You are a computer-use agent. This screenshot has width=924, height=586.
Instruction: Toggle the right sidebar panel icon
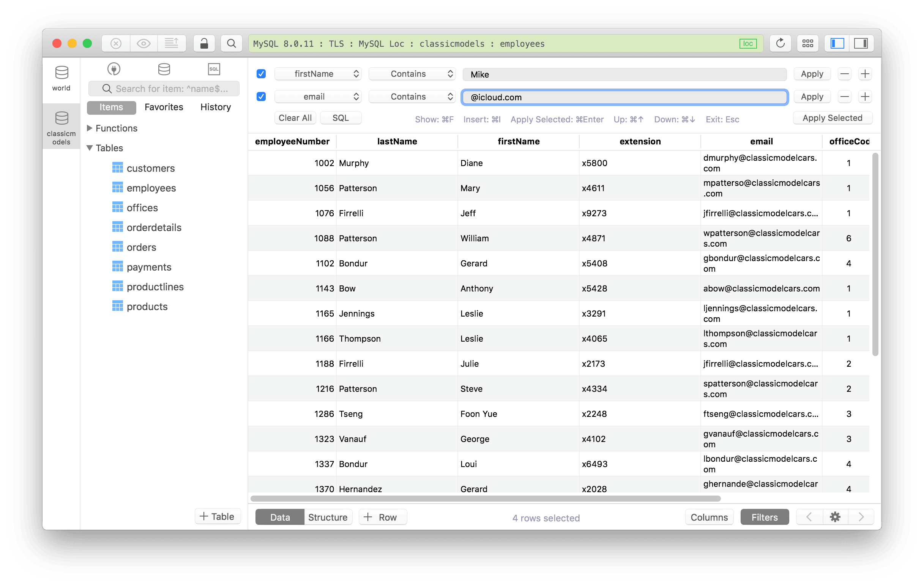point(861,43)
